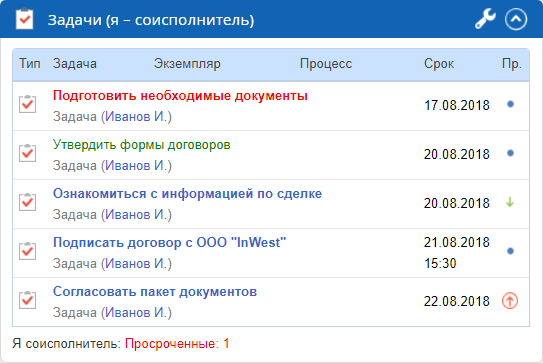Open task Подписать договор с ООО InWest
The height and width of the screenshot is (363, 543).
tap(170, 242)
